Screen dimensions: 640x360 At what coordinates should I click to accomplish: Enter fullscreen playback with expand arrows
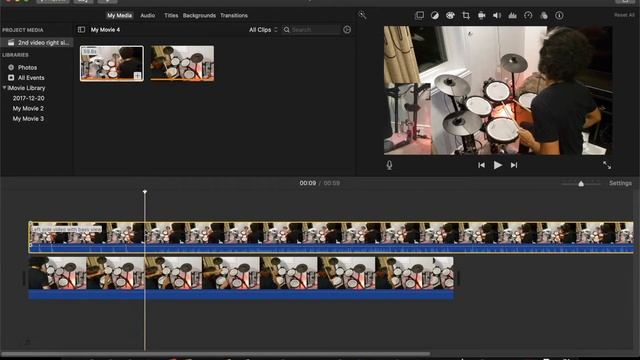click(607, 165)
